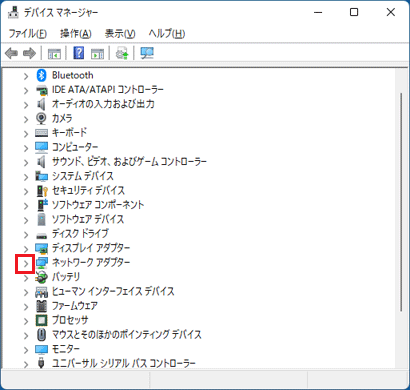The image size is (410, 390).
Task: Toggle the action pane toolbar icon
Action: 97,53
